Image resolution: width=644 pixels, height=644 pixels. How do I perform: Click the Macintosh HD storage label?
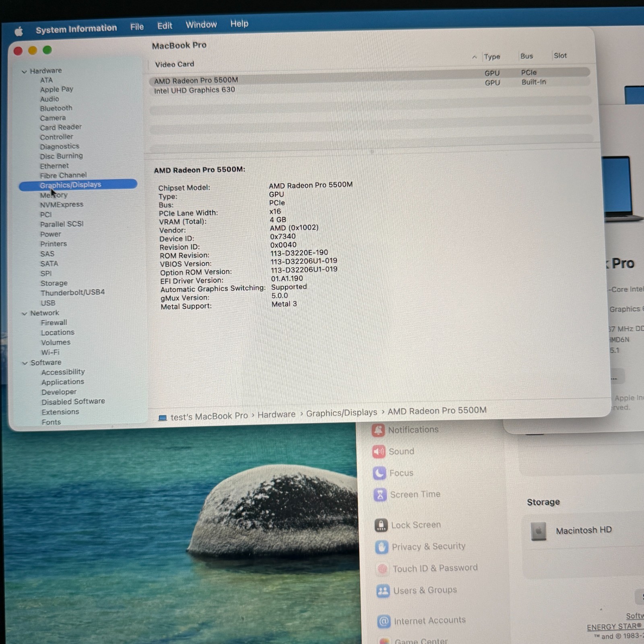point(584,530)
